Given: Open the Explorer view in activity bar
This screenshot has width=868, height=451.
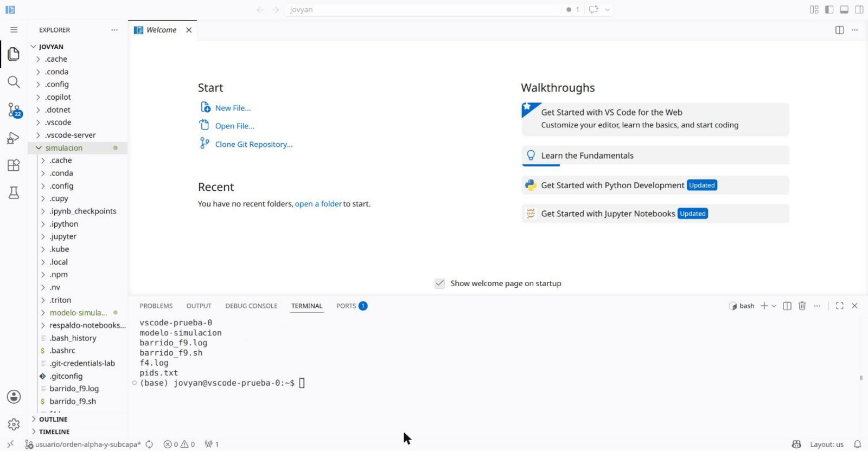Looking at the screenshot, I should [x=14, y=54].
